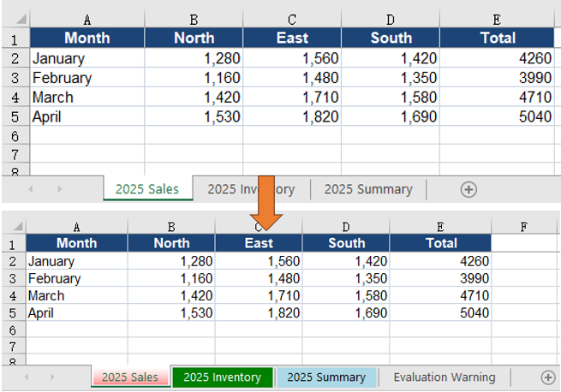The height and width of the screenshot is (392, 561).
Task: Open the Evaluation Warning sheet tab
Action: [x=445, y=377]
